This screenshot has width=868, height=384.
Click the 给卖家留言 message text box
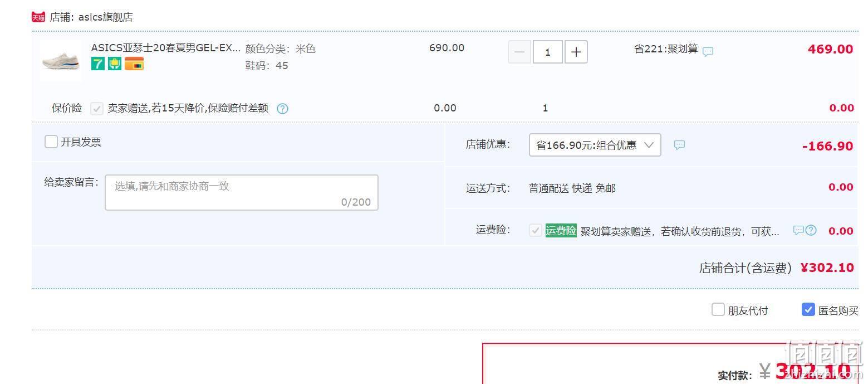[242, 192]
